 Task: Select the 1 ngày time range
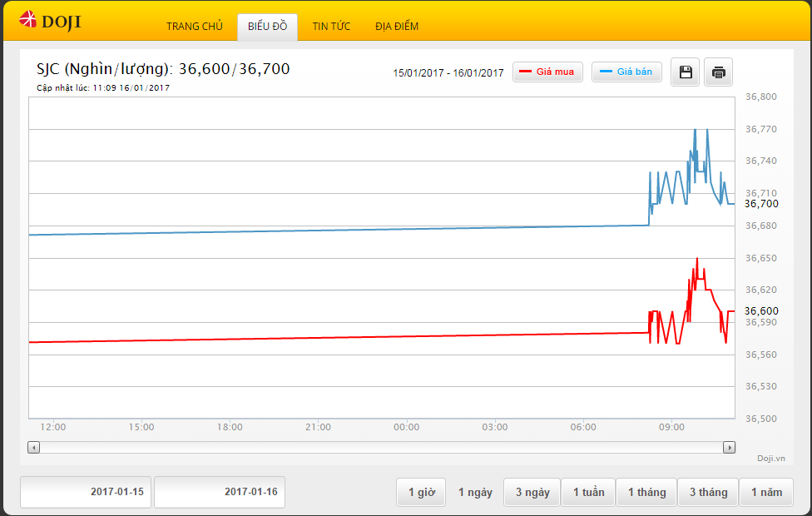pyautogui.click(x=475, y=492)
